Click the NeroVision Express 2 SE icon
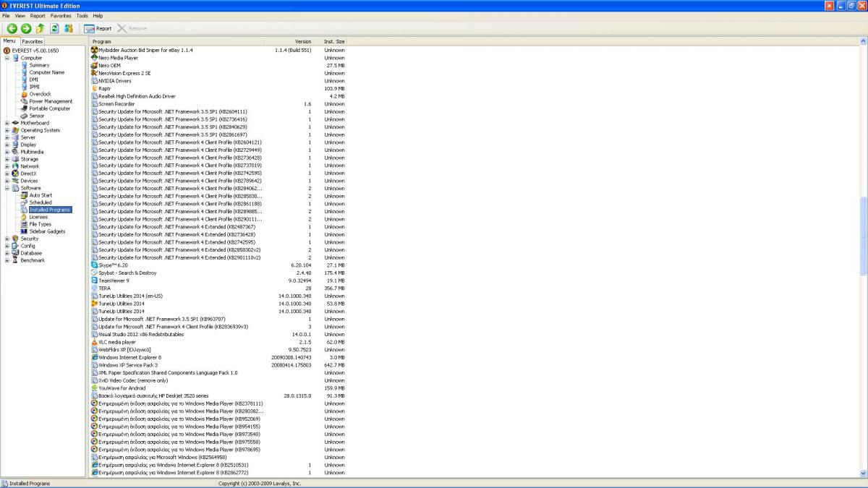 (x=94, y=73)
